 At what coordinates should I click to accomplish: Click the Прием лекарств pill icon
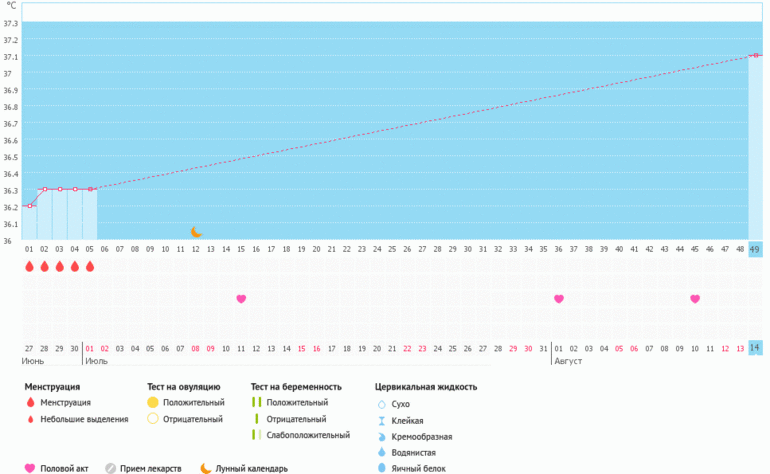111,468
